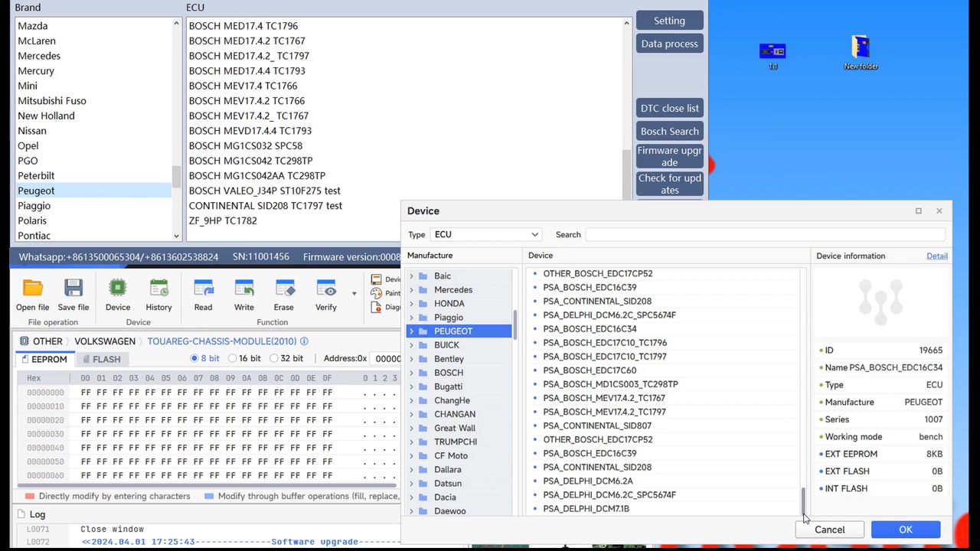
Task: Click the Baic folder icon
Action: [423, 276]
